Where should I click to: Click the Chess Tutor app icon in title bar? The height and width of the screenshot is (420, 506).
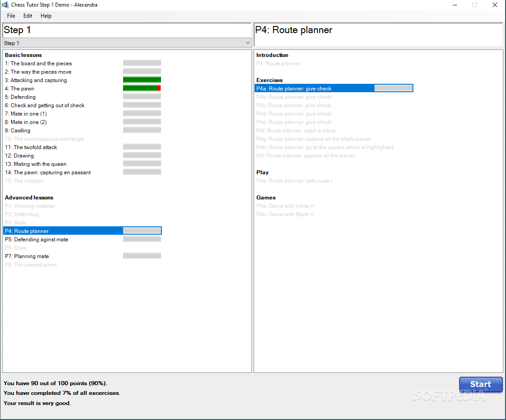tap(5, 5)
